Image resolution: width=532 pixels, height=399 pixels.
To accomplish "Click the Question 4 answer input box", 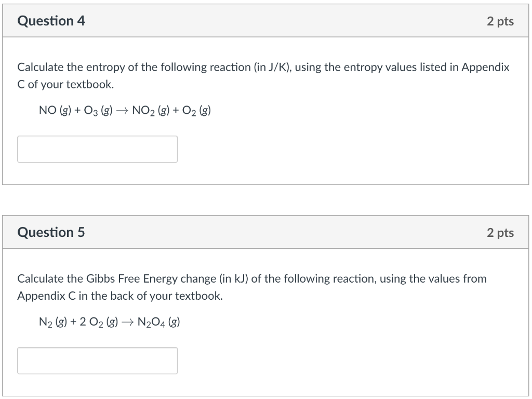I will pyautogui.click(x=97, y=149).
